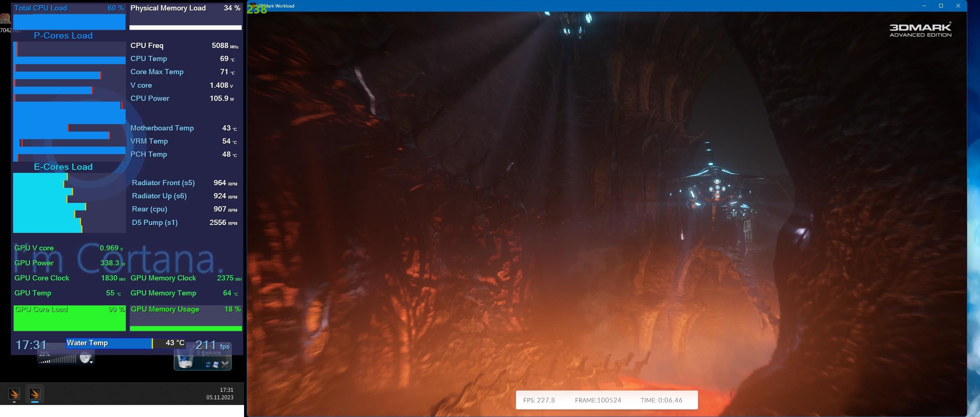The height and width of the screenshot is (417, 980).
Task: Open the volume gadget dropdown arrow
Action: (91, 363)
